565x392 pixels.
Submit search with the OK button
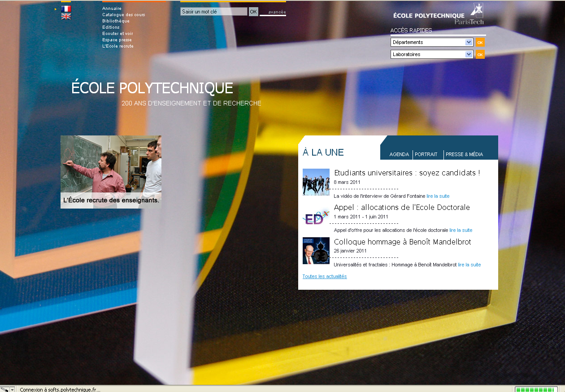253,12
